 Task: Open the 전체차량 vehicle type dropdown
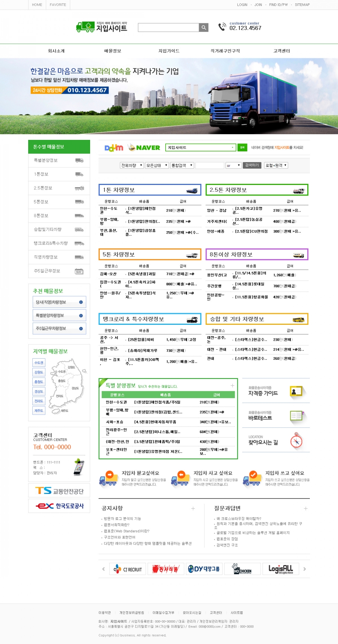[132, 165]
